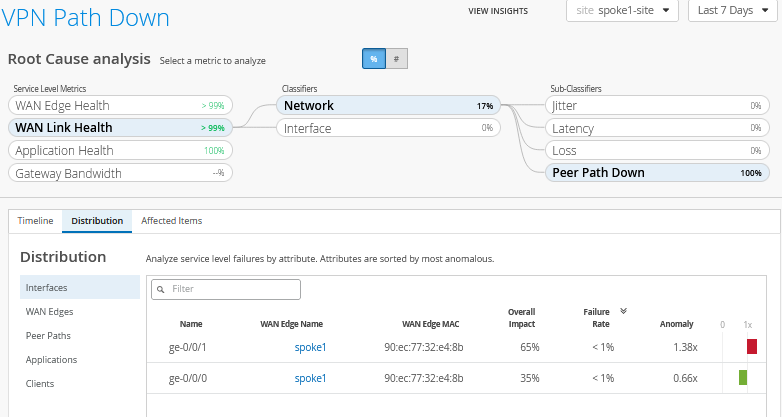
Task: Click the green anomaly bar for ge-0/0/0
Action: (x=743, y=377)
